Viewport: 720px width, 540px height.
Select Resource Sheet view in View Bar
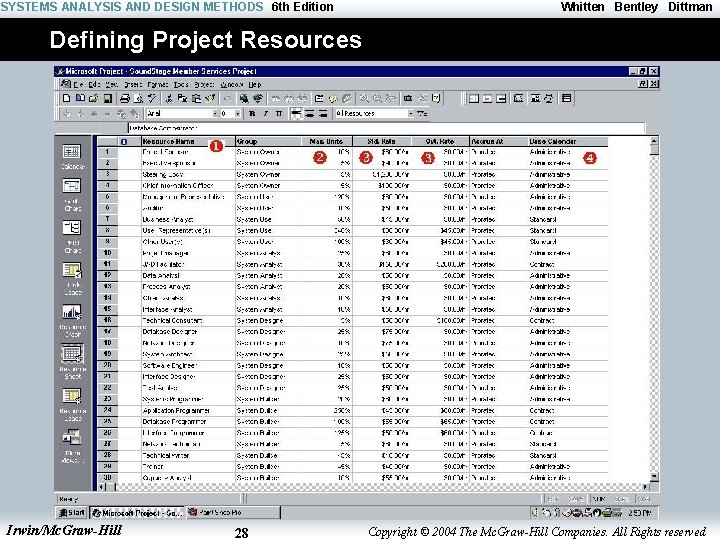click(72, 363)
